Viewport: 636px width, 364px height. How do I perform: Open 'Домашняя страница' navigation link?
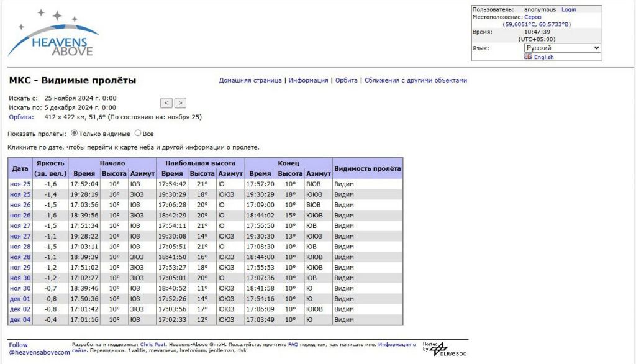coord(250,80)
